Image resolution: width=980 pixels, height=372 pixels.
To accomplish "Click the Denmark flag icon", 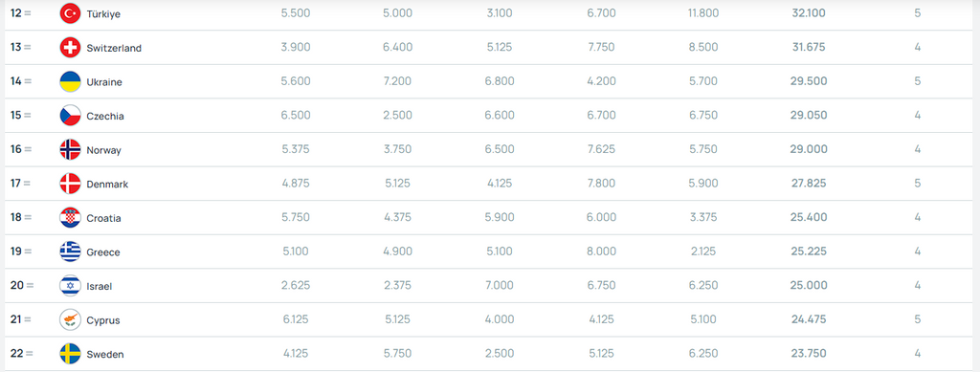I will (70, 184).
